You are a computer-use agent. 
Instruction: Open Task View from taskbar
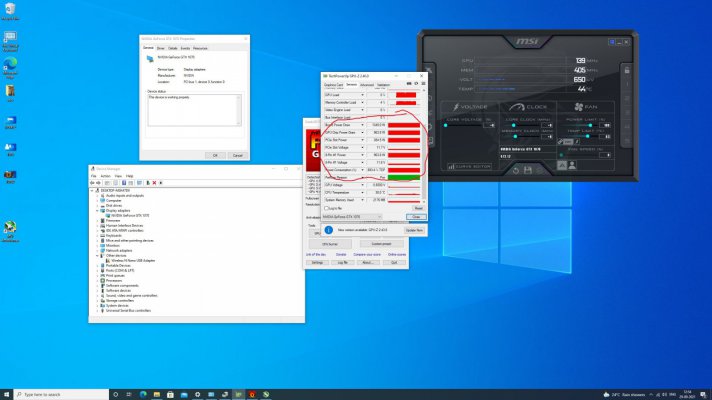[129, 394]
